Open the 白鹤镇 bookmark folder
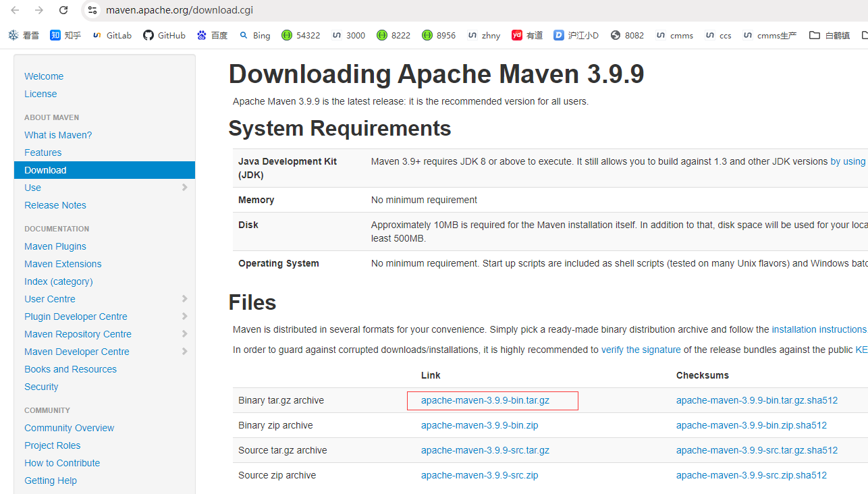 tap(830, 35)
